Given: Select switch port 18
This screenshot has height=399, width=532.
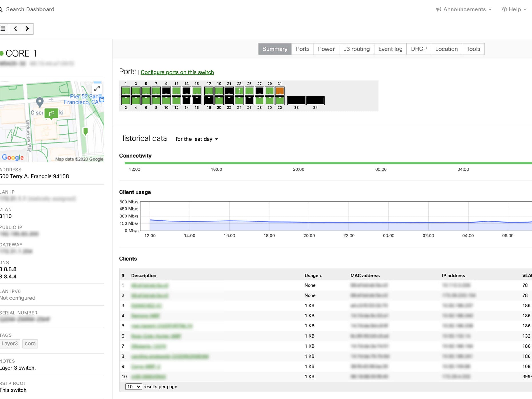Looking at the screenshot, I should [x=209, y=100].
